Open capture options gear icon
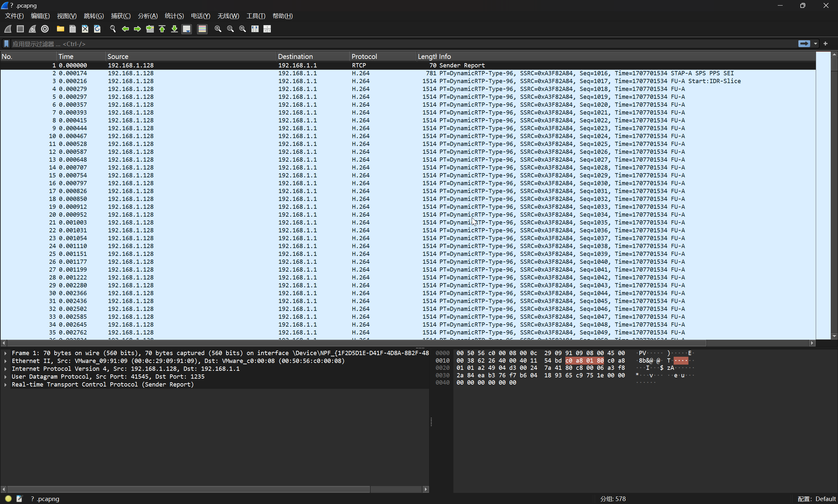Screen dimensions: 838x504 tap(45, 29)
